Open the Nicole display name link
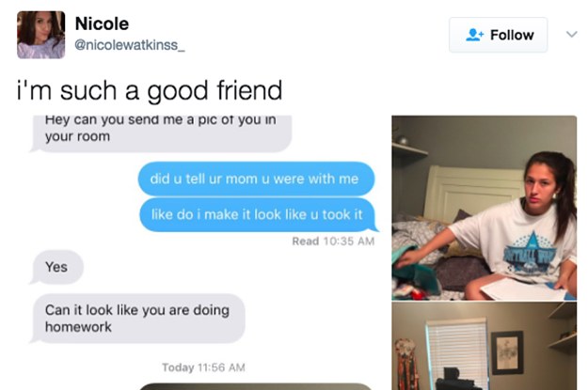 102,24
